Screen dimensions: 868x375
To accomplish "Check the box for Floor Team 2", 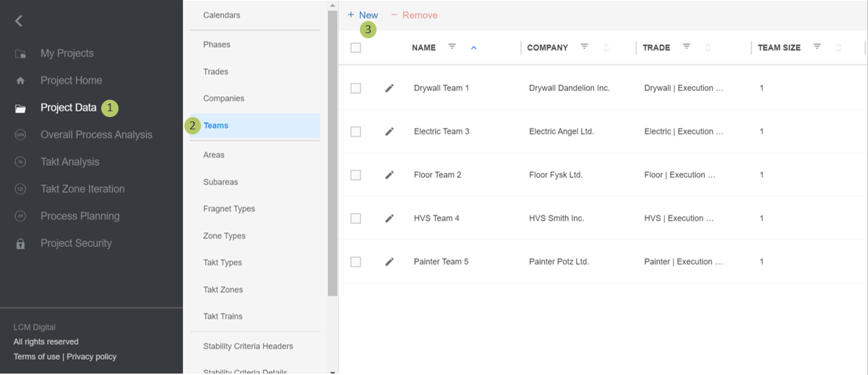I will click(x=356, y=175).
